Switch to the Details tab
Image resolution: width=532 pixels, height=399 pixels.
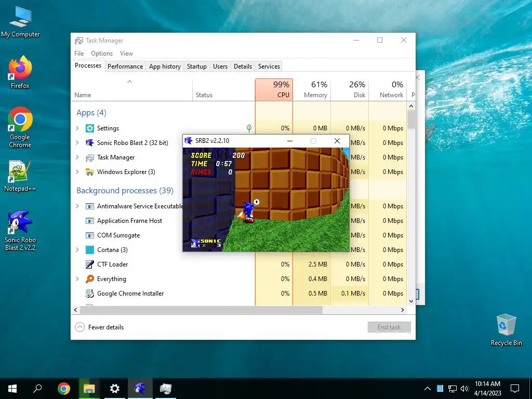(x=243, y=66)
